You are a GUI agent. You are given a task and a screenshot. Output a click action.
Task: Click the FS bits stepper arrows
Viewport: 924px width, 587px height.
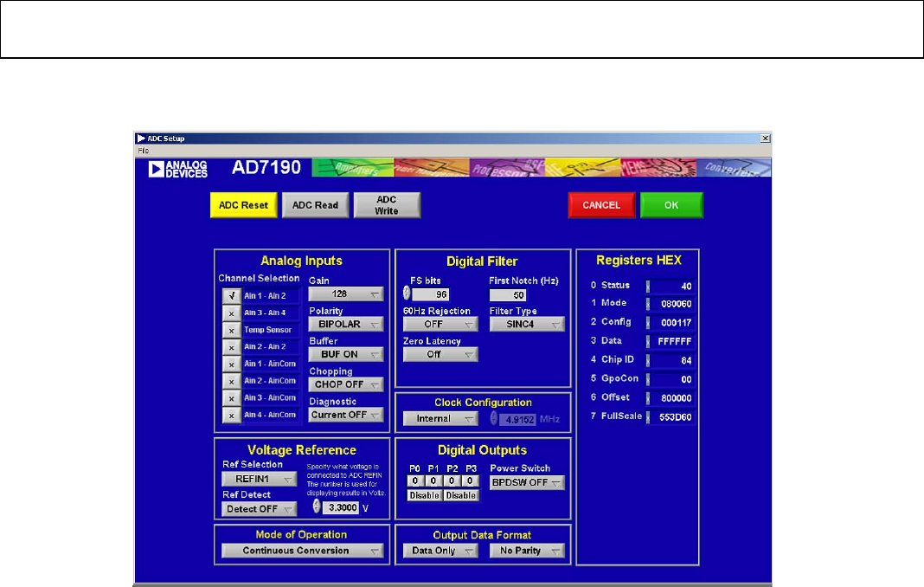click(407, 293)
